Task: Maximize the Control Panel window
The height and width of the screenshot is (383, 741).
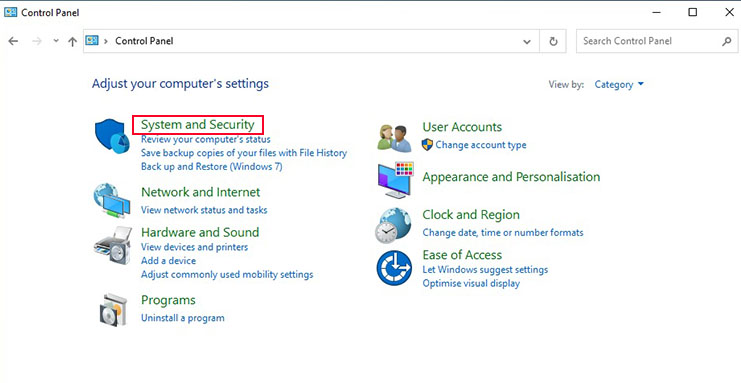Action: (x=692, y=12)
